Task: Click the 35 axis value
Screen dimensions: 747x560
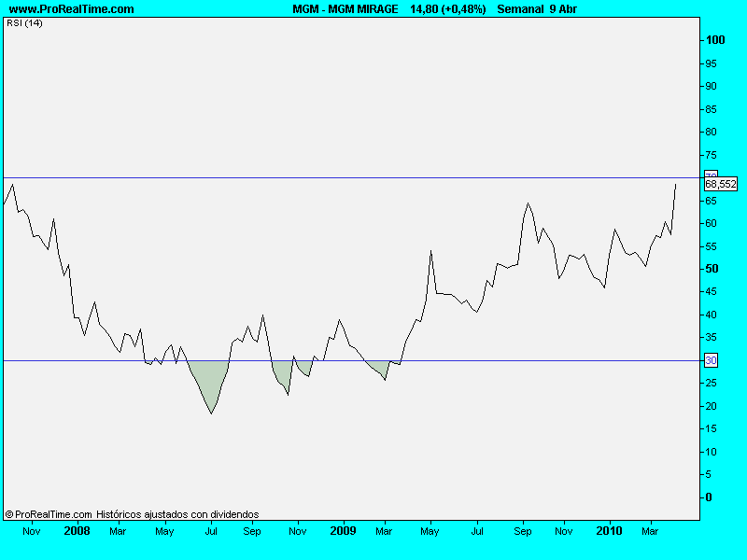Action: tap(711, 337)
